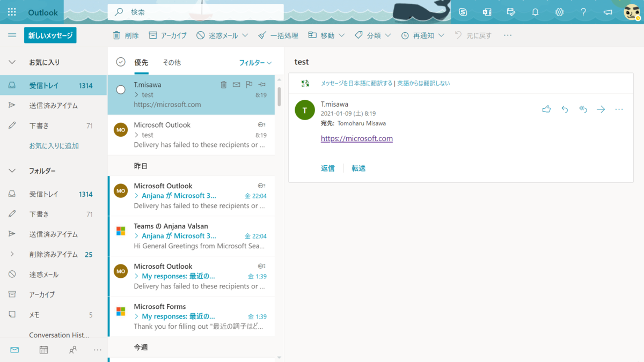The image size is (644, 362).
Task: Click the message list scrollbar thumb
Action: click(279, 97)
